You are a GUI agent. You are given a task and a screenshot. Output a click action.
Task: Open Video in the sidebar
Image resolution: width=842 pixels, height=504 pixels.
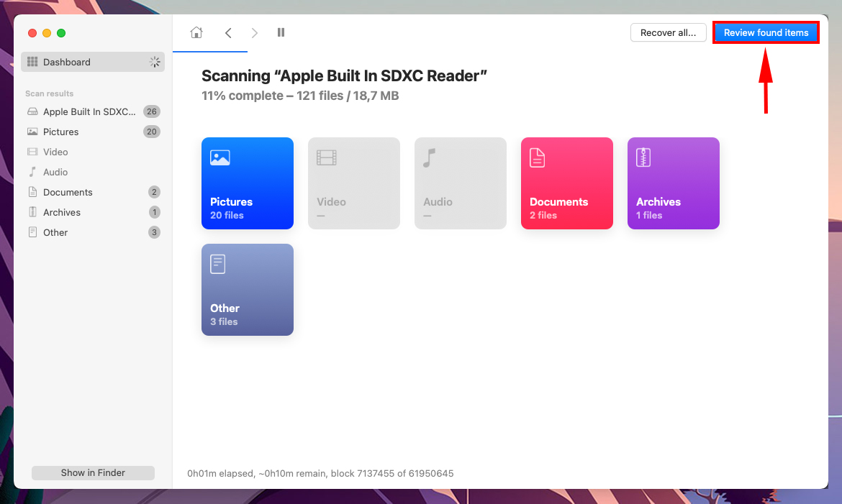(x=93, y=152)
